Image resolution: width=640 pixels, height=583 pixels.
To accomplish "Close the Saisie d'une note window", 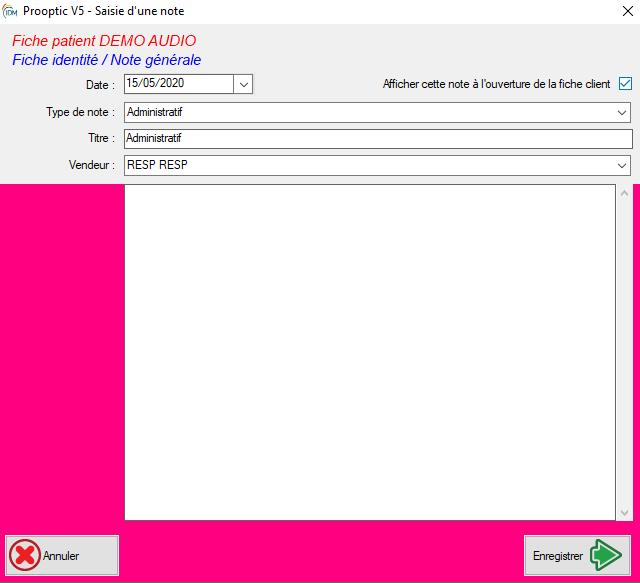I will 628,11.
